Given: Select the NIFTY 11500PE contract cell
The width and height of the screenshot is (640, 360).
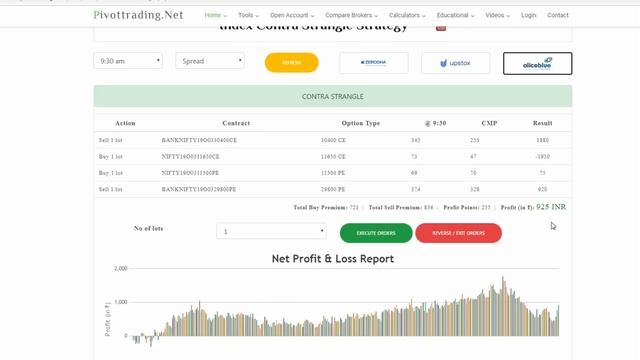Looking at the screenshot, I should [x=190, y=173].
